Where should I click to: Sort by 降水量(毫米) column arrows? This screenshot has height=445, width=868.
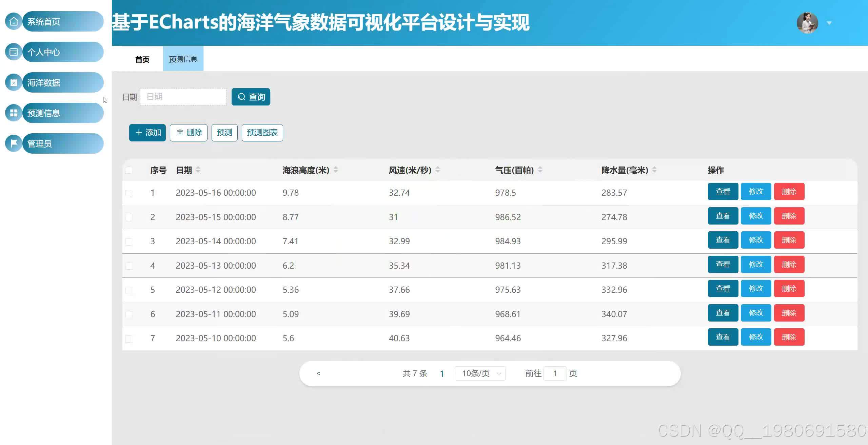tap(654, 170)
